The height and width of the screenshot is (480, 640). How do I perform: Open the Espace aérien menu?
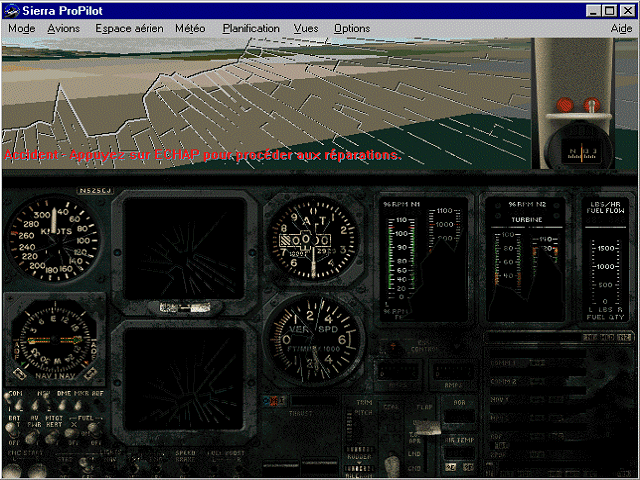point(129,29)
